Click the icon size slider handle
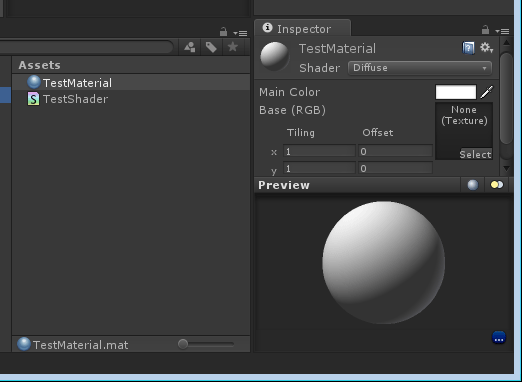The width and height of the screenshot is (522, 382). coord(183,344)
